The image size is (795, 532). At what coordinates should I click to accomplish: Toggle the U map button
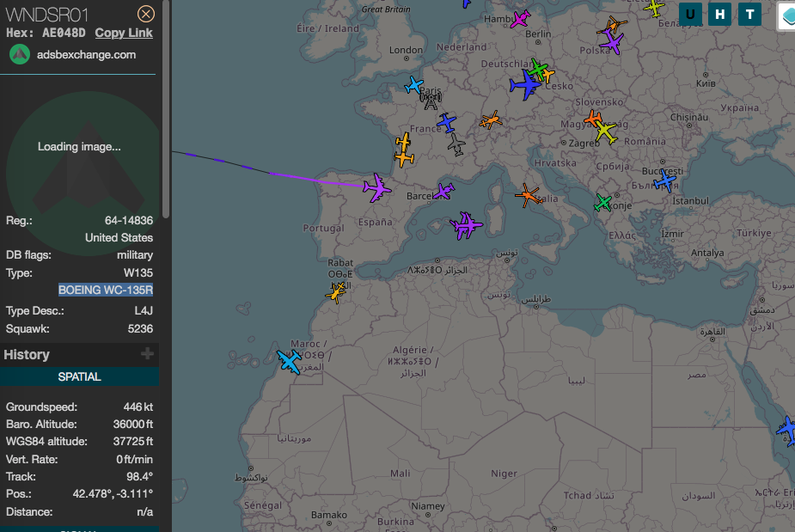coord(690,15)
